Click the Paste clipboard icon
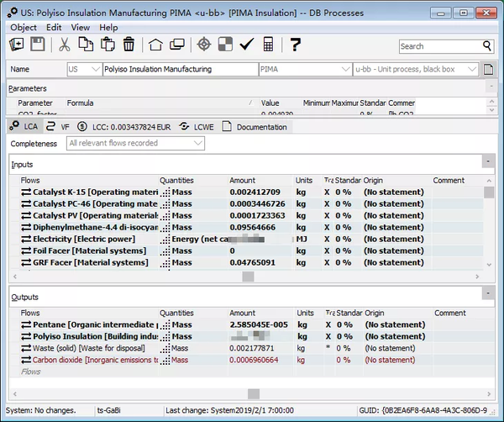Image resolution: width=504 pixels, height=422 pixels. [x=108, y=44]
